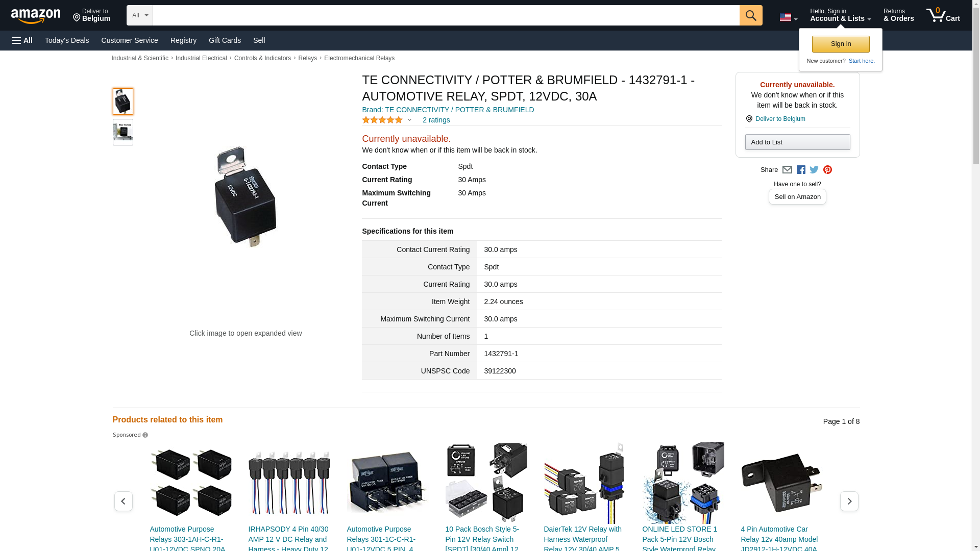Open Today's Deals in navigation bar

67,40
